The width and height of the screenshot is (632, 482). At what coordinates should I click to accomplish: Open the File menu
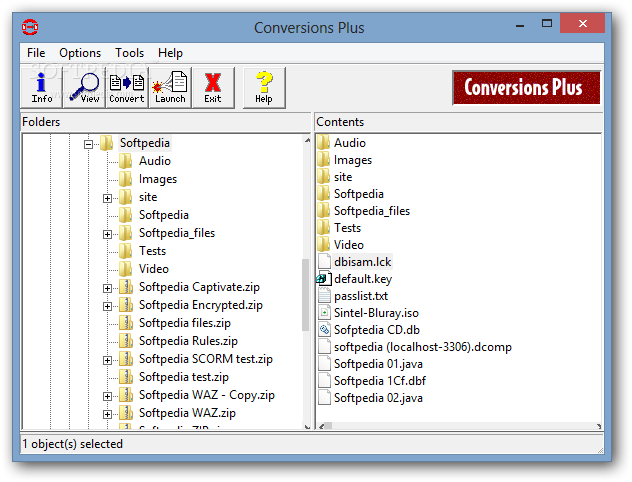pos(36,53)
